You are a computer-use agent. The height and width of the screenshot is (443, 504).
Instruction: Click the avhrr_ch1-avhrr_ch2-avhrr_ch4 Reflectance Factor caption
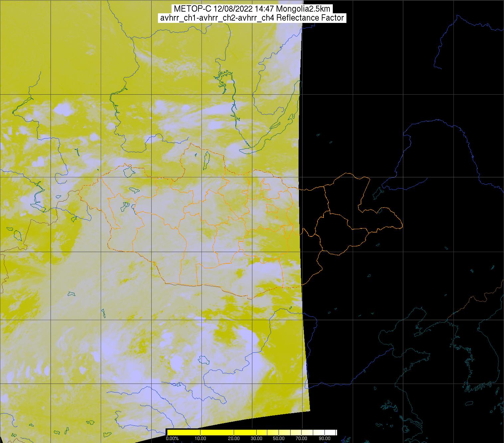pos(252,18)
